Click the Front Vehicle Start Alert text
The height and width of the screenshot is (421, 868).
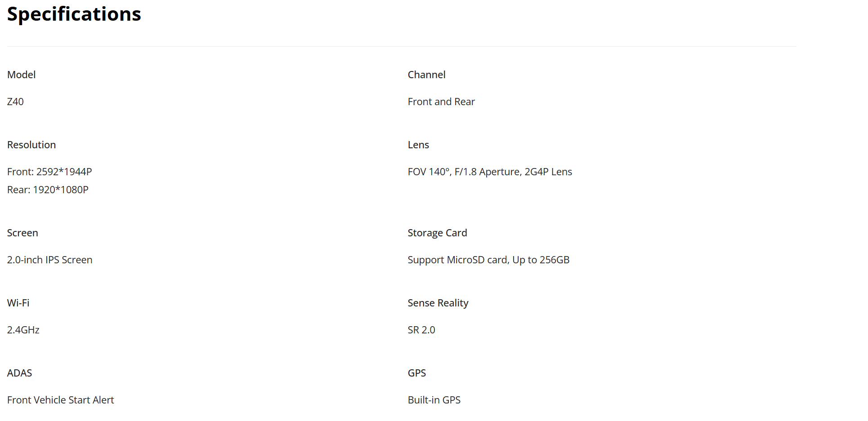(x=60, y=400)
